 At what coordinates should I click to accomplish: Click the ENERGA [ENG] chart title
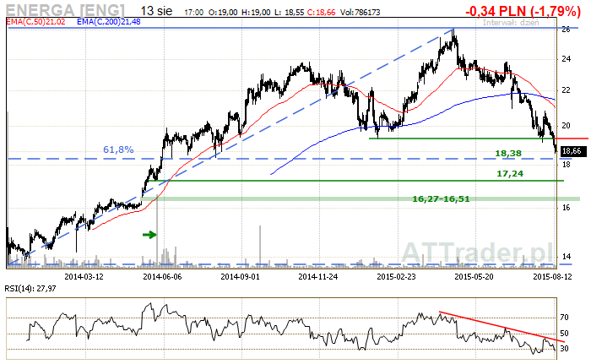pos(65,10)
